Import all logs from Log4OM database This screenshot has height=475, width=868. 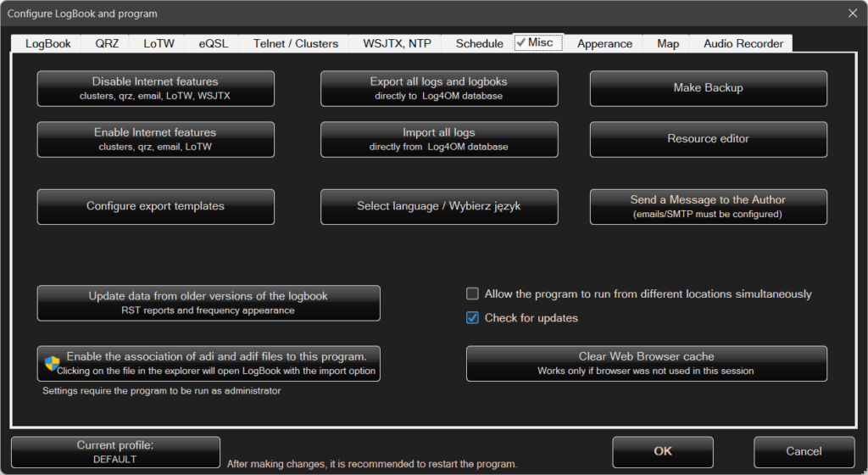pos(438,139)
